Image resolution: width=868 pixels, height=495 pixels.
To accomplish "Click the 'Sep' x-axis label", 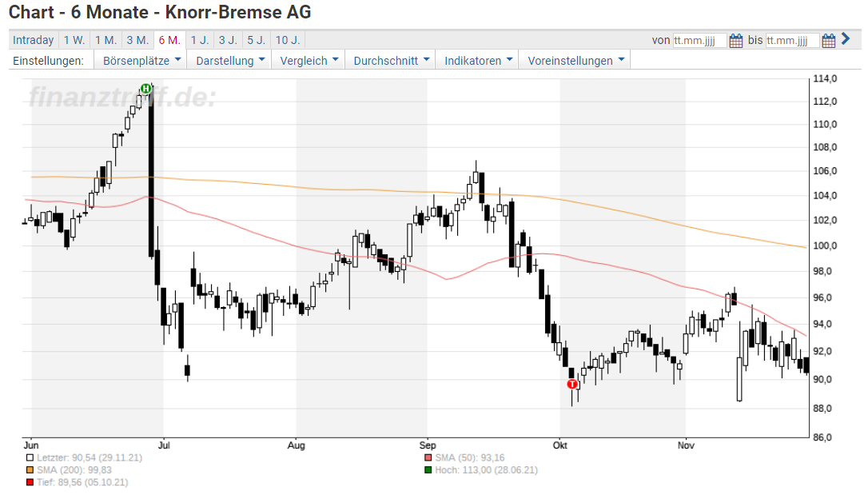I will click(x=428, y=445).
